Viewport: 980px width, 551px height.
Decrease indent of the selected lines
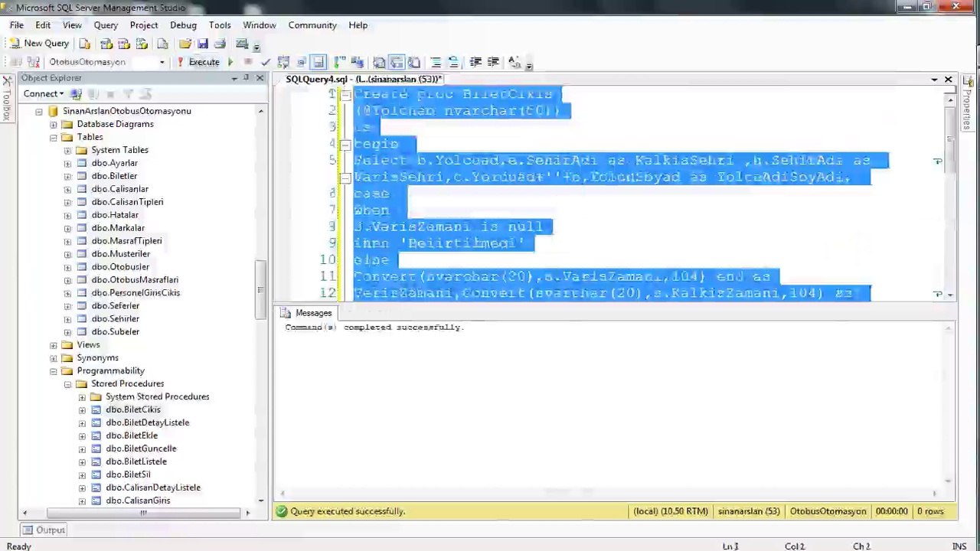pos(475,62)
